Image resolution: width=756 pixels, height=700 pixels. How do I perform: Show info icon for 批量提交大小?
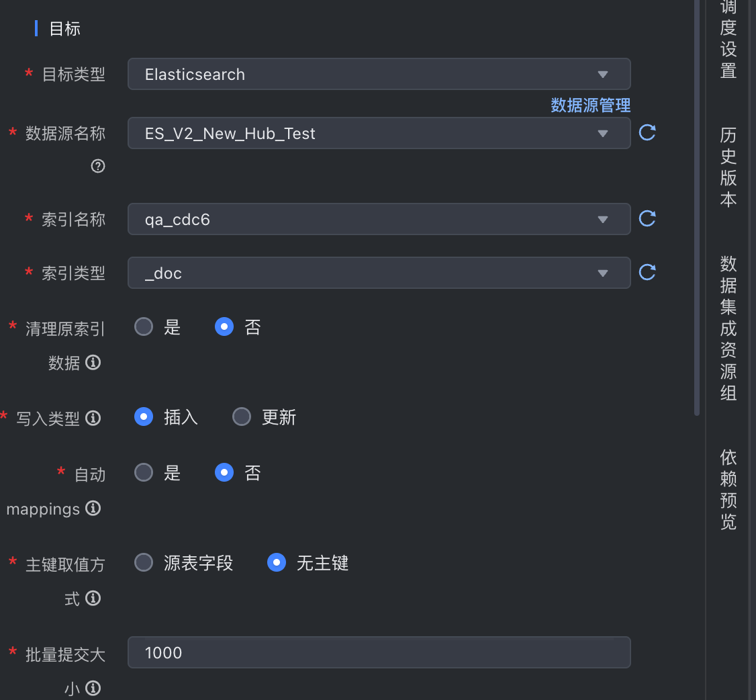[x=93, y=688]
